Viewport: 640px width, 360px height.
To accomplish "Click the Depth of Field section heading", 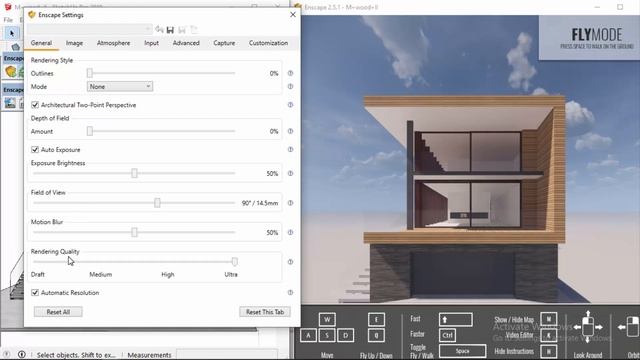I will pos(50,118).
